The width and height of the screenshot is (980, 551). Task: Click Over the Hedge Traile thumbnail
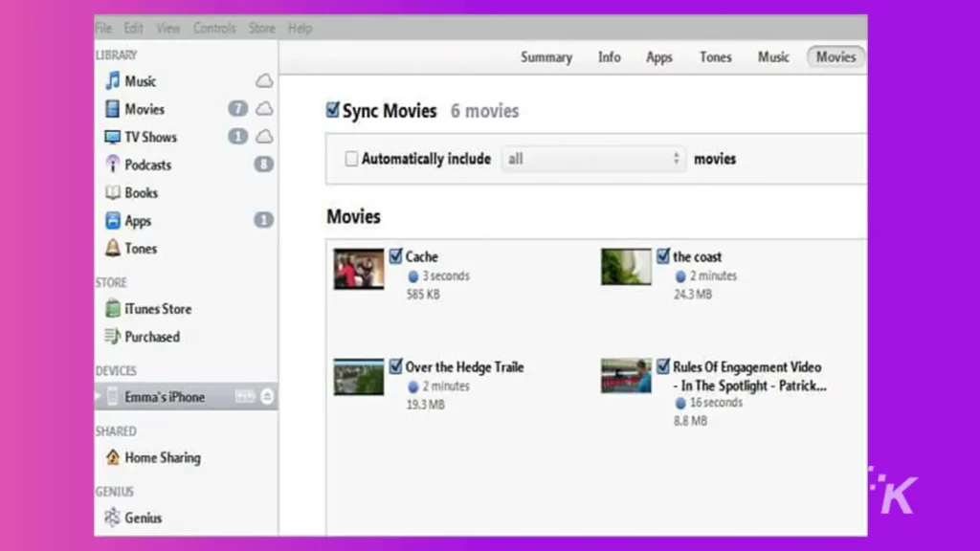[359, 377]
